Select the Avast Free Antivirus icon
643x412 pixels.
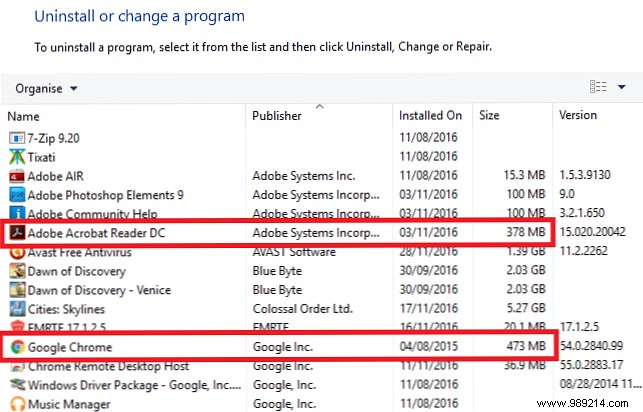pos(16,252)
